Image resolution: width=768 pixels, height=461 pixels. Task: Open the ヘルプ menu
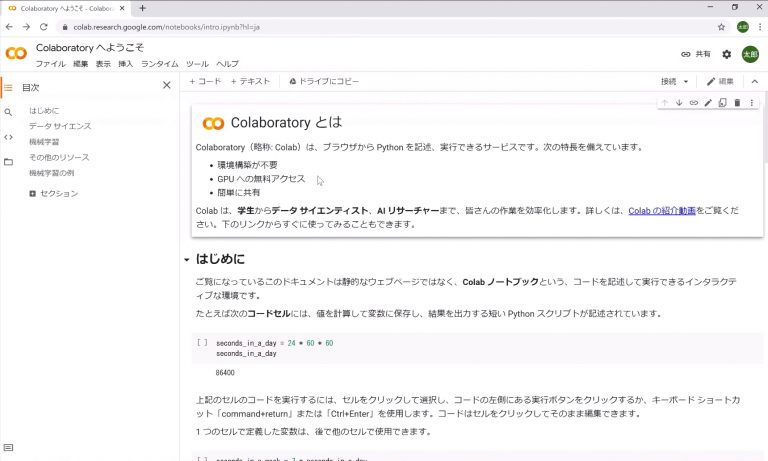[x=228, y=64]
